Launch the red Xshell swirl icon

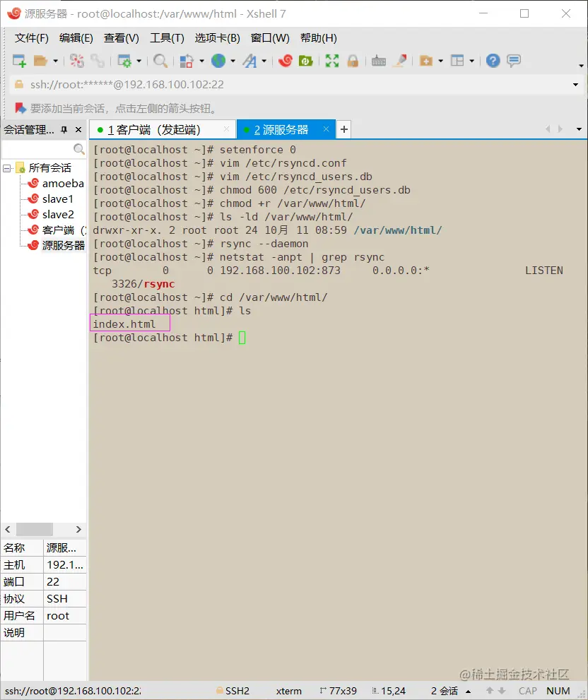pos(285,61)
